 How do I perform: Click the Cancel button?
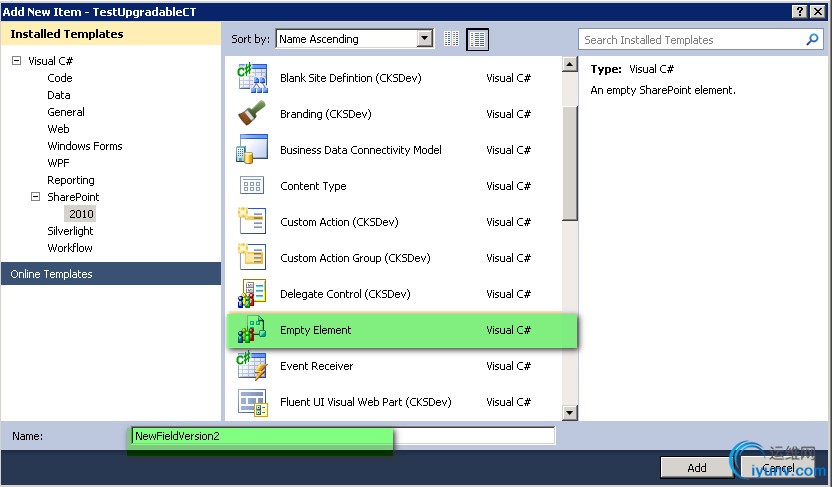(778, 467)
